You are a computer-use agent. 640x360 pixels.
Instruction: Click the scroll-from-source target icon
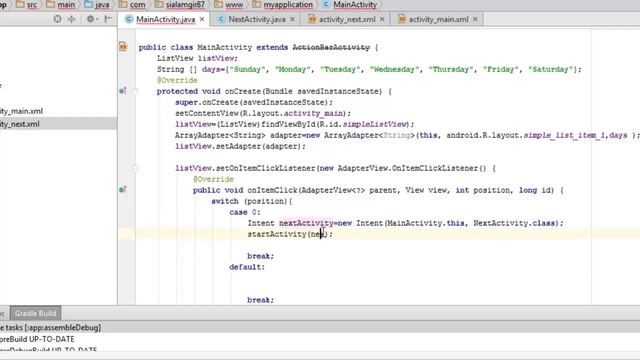tap(58, 19)
